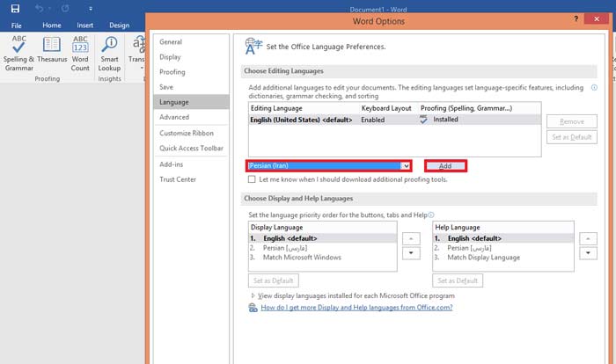Click the Save icon in the title bar
Image resolution: width=616 pixels, height=364 pixels.
(x=17, y=8)
